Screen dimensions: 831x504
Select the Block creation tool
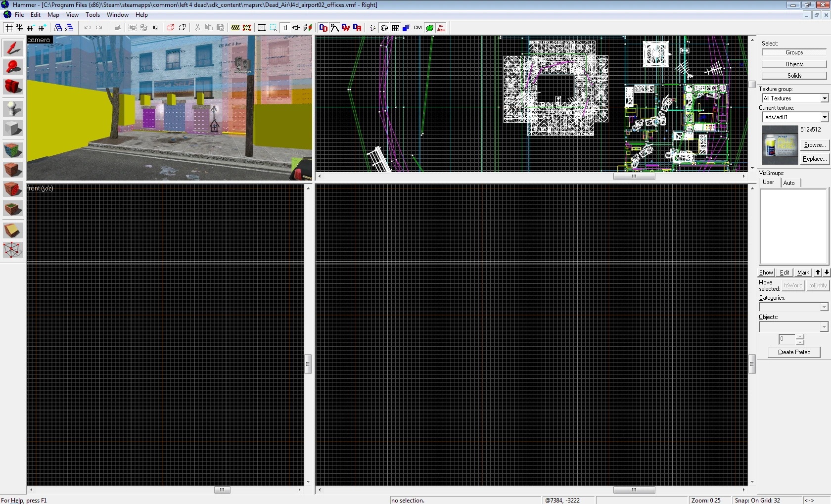tap(13, 129)
